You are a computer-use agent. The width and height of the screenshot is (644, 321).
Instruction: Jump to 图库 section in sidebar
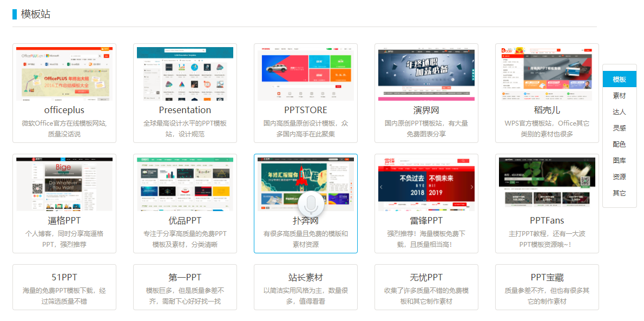619,160
